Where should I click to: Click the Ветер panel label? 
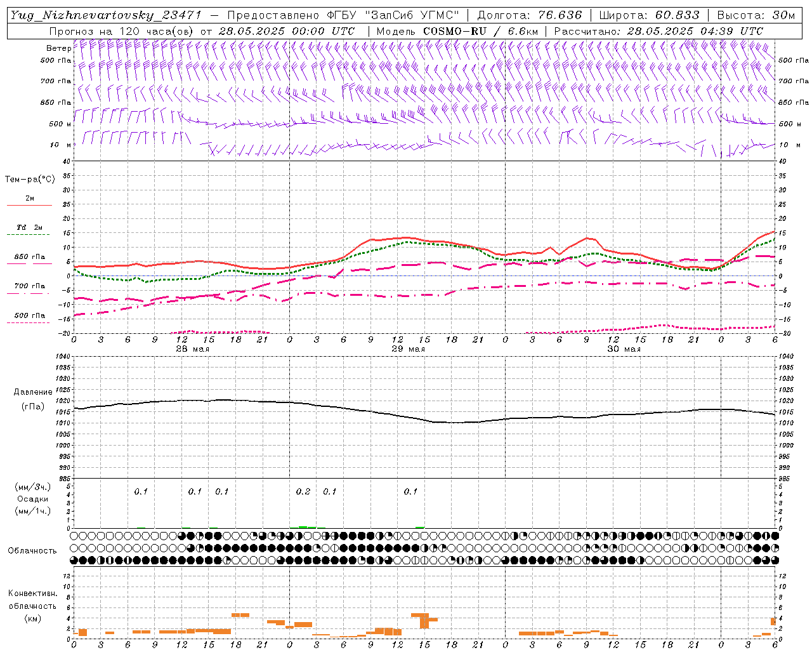tap(58, 48)
